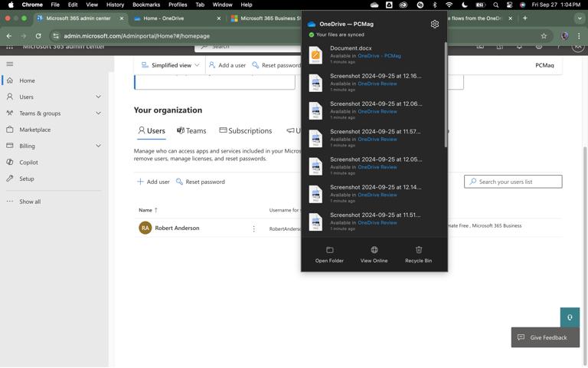Open Chrome three-dot menu

(x=579, y=36)
